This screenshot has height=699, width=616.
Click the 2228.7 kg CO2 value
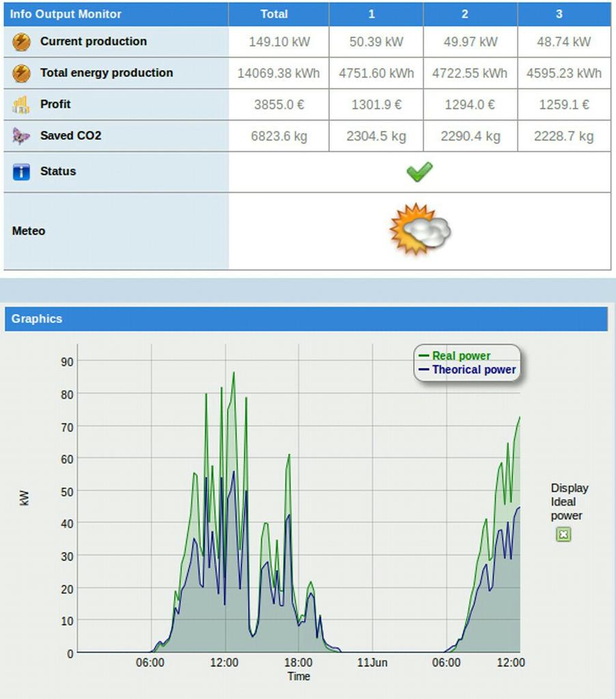tap(564, 136)
